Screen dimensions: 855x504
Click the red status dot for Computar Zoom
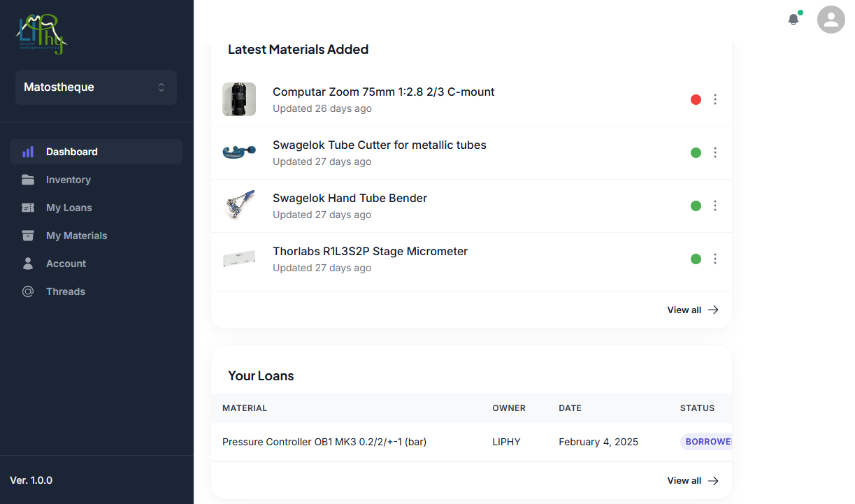696,99
